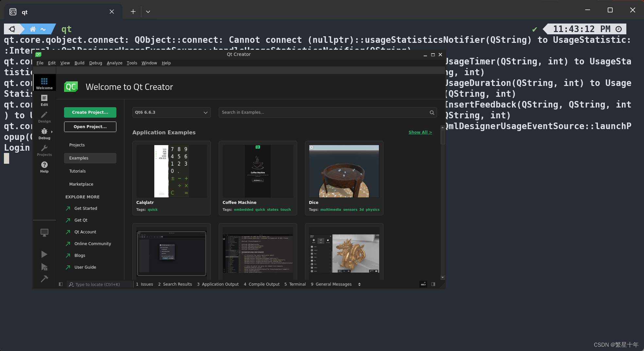This screenshot has height=351, width=644.
Task: Click the Build hammer icon
Action: pos(44,279)
